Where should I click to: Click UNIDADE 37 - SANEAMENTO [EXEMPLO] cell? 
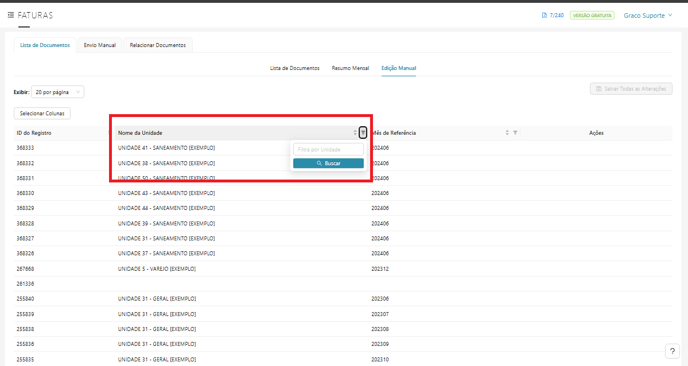pyautogui.click(x=166, y=253)
